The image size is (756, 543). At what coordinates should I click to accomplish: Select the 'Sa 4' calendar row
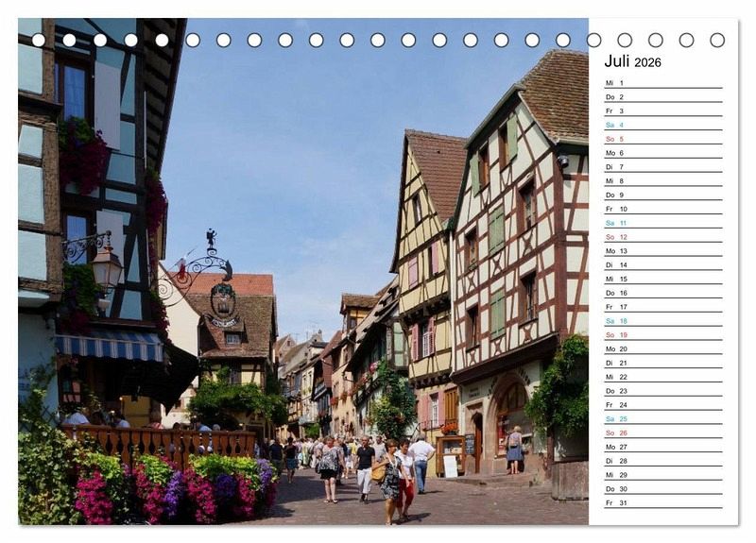point(663,125)
